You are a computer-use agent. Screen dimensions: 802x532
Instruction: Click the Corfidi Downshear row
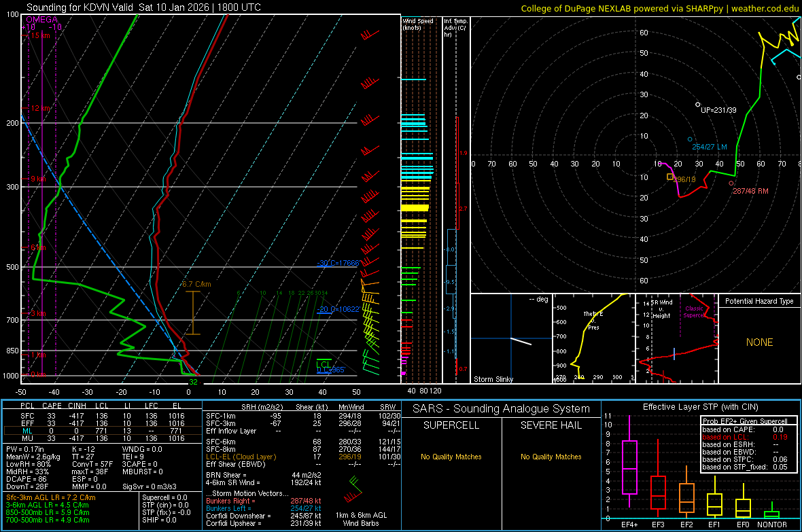click(x=264, y=516)
